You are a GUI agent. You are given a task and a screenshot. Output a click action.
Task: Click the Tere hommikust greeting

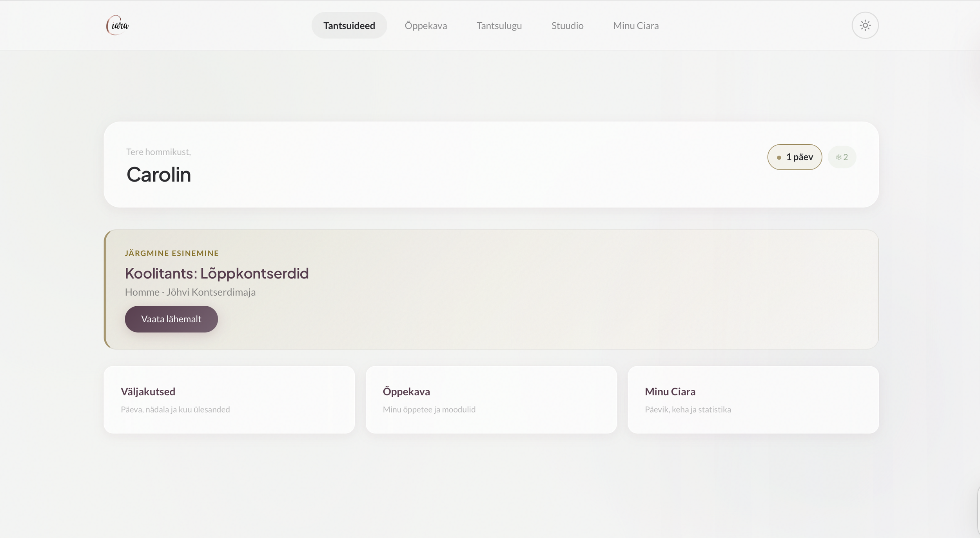click(158, 152)
